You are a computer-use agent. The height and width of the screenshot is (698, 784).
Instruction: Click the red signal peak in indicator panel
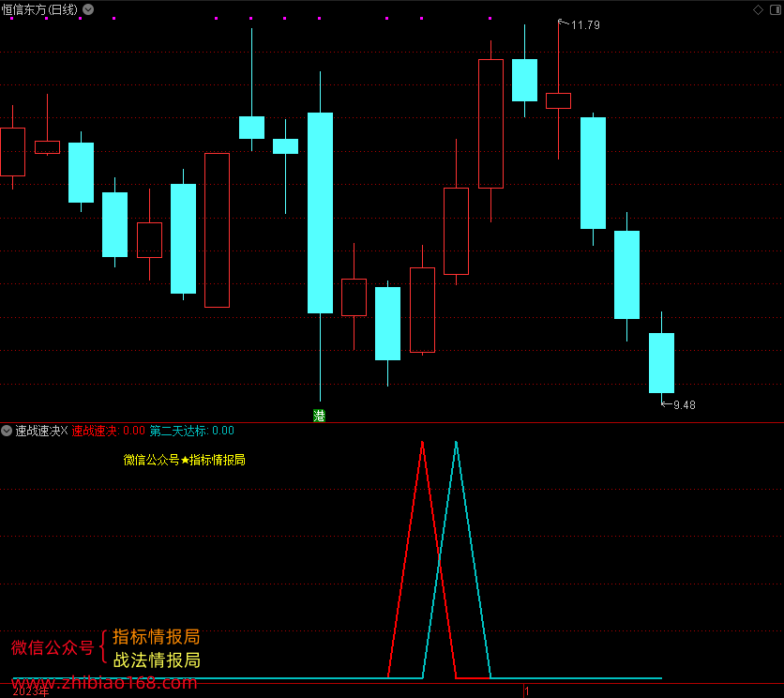click(x=423, y=444)
